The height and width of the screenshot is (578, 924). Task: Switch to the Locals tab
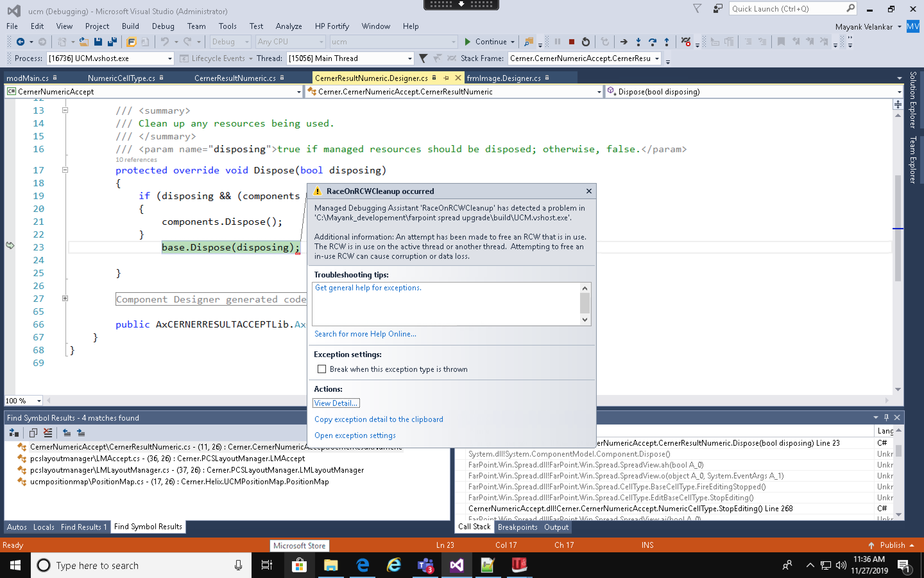44,527
